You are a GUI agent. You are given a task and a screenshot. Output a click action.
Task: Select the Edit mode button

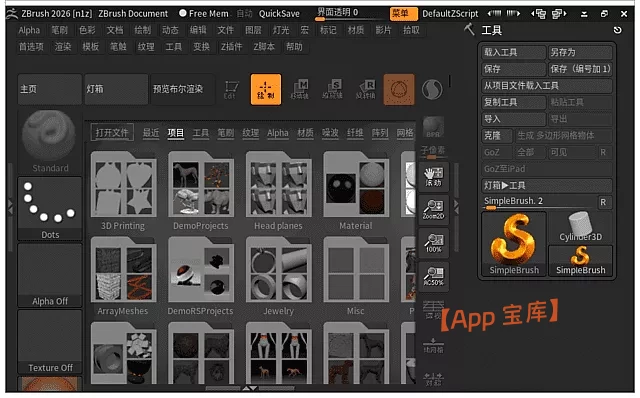point(231,89)
